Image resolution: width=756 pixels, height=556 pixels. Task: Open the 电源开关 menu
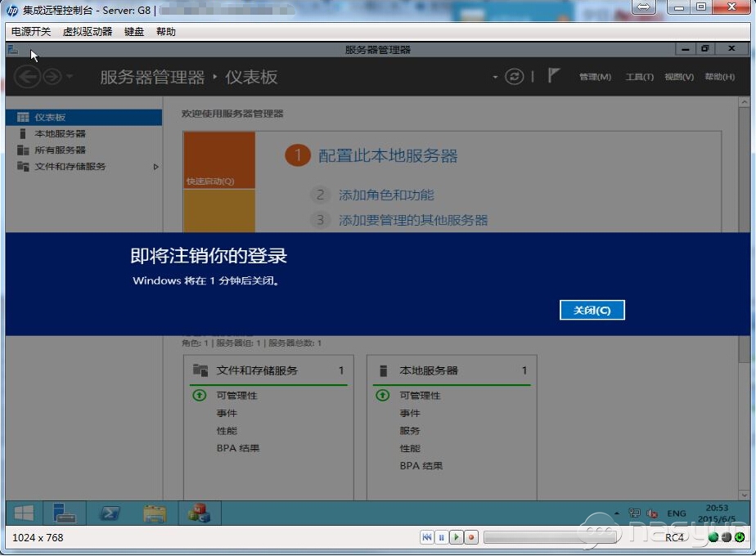click(x=31, y=32)
